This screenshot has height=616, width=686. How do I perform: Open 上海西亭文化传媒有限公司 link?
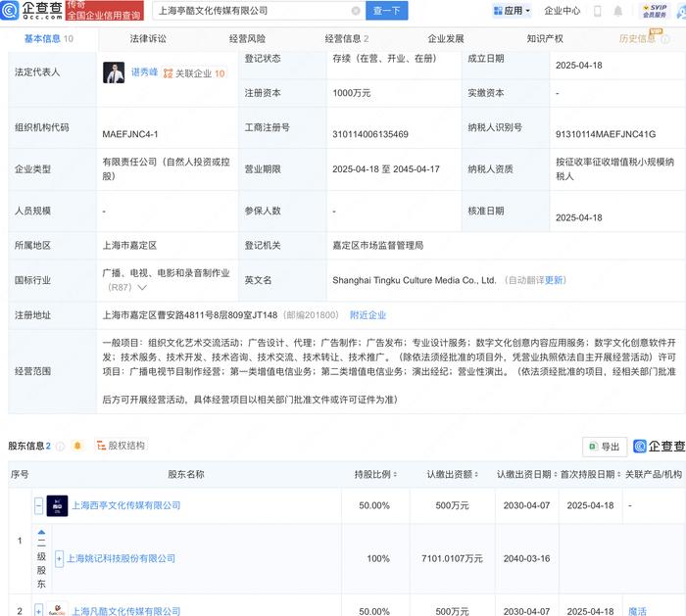click(126, 506)
